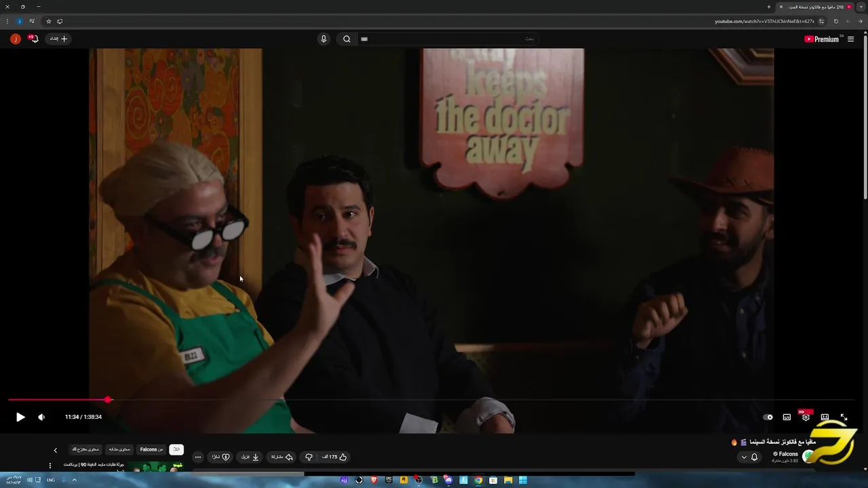Select the 'محتوى مقترح لك' filter chip

pos(85,449)
